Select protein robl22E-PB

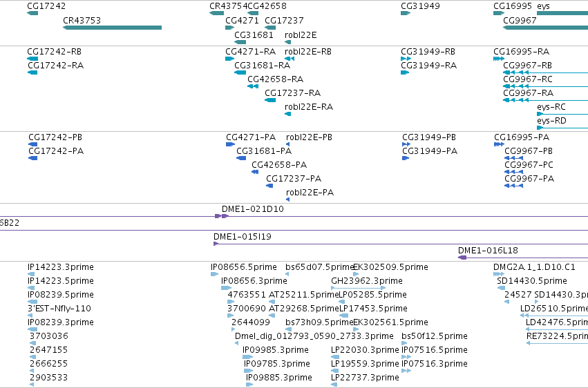[x=309, y=137]
